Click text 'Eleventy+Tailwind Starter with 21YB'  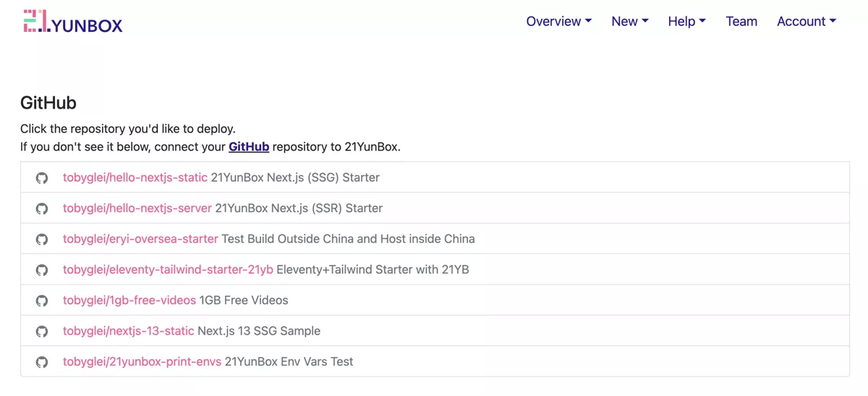373,269
